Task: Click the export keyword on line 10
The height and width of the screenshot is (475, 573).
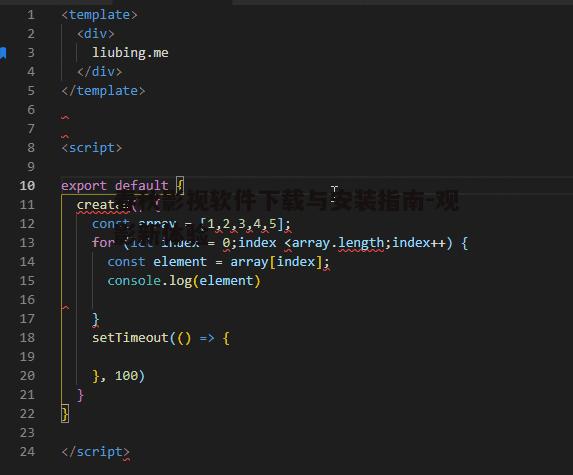Action: pos(84,186)
